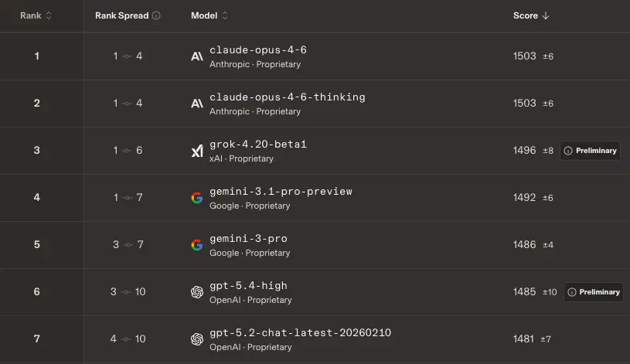Click the xAI logo beside grok-4.20-beta1
The width and height of the screenshot is (630, 364).
pos(197,151)
